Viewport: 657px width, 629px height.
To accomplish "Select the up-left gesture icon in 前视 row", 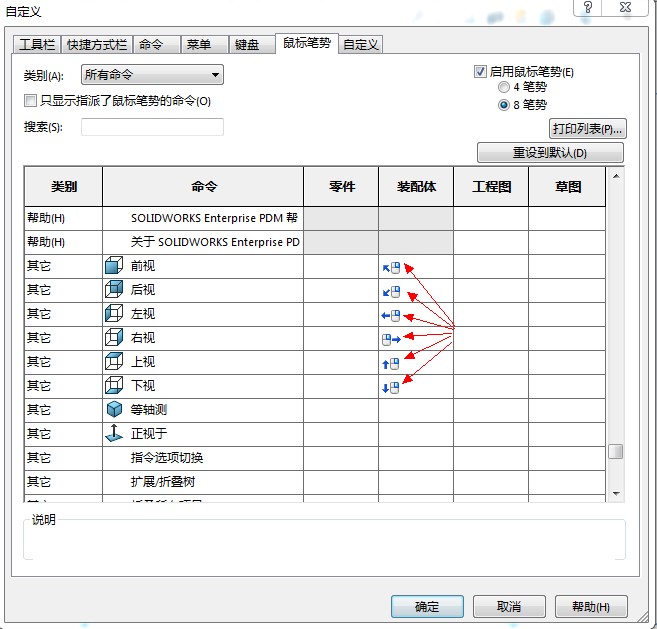I will point(391,268).
